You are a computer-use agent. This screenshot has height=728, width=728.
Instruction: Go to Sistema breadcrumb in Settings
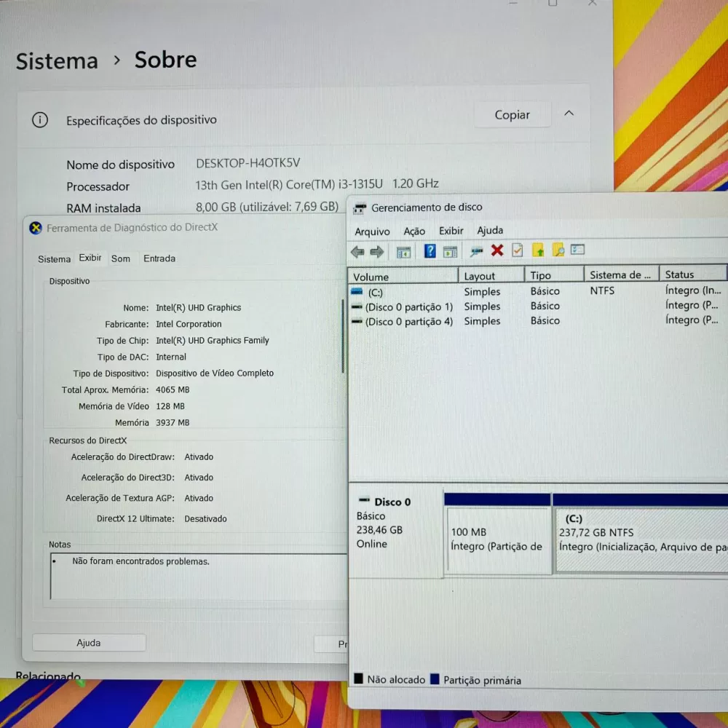[x=57, y=61]
